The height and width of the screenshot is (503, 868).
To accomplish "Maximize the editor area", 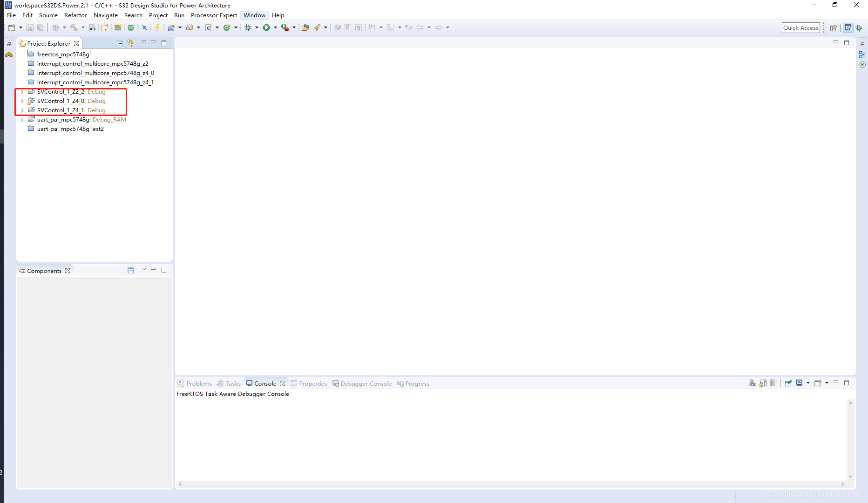I will coord(847,43).
